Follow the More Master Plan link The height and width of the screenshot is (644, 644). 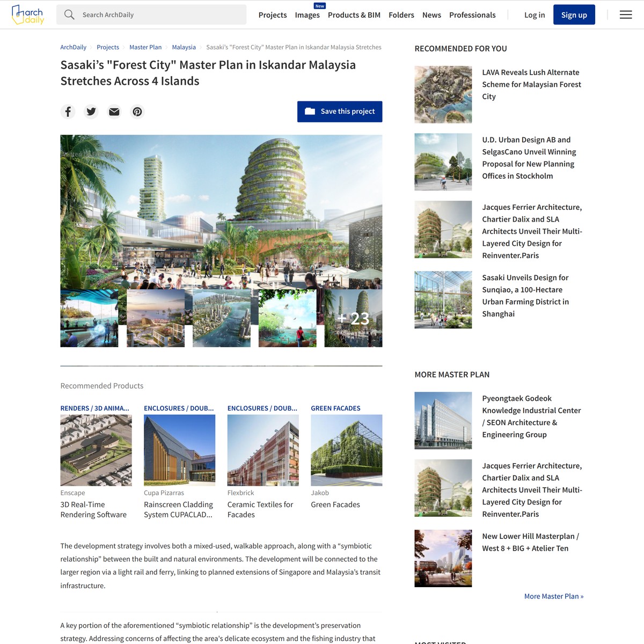[x=553, y=596]
